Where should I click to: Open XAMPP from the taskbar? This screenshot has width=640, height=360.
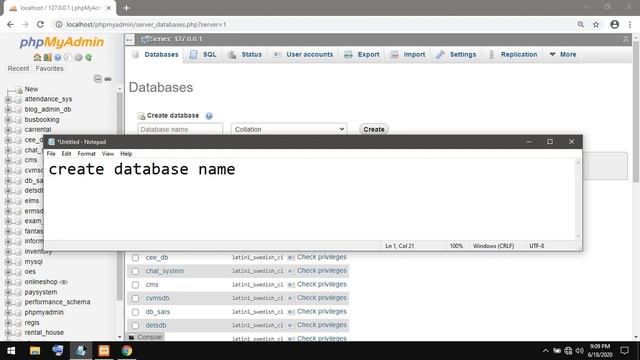104,351
